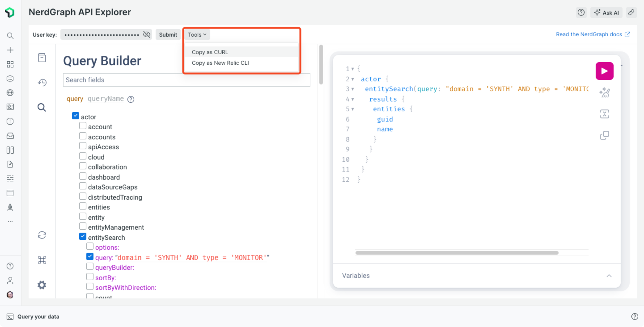The width and height of the screenshot is (644, 327).
Task: Uncheck the actor checkbox
Action: click(x=75, y=116)
